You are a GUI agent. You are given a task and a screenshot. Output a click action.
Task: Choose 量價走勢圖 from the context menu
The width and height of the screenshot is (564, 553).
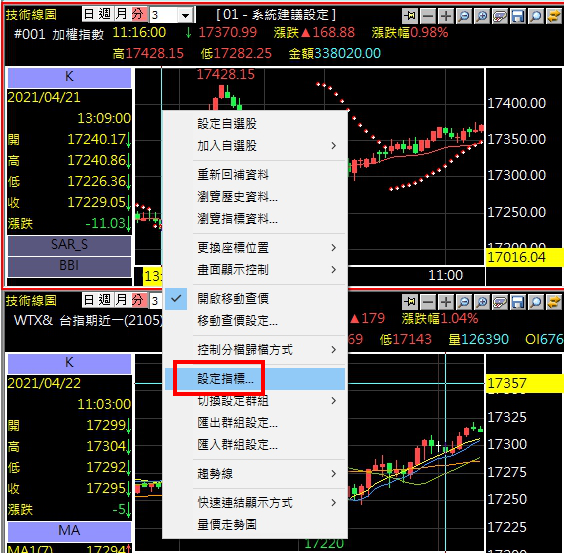coord(255,525)
